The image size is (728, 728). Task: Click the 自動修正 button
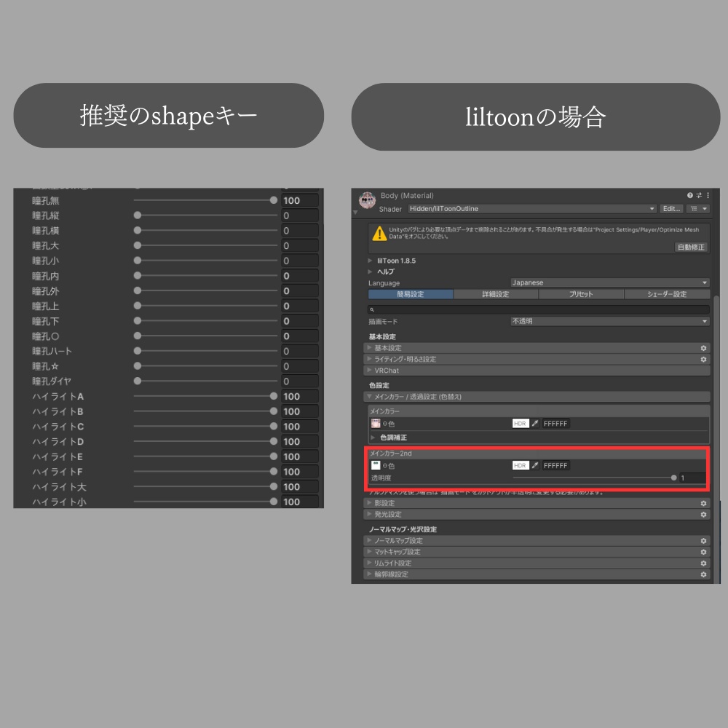(x=691, y=247)
